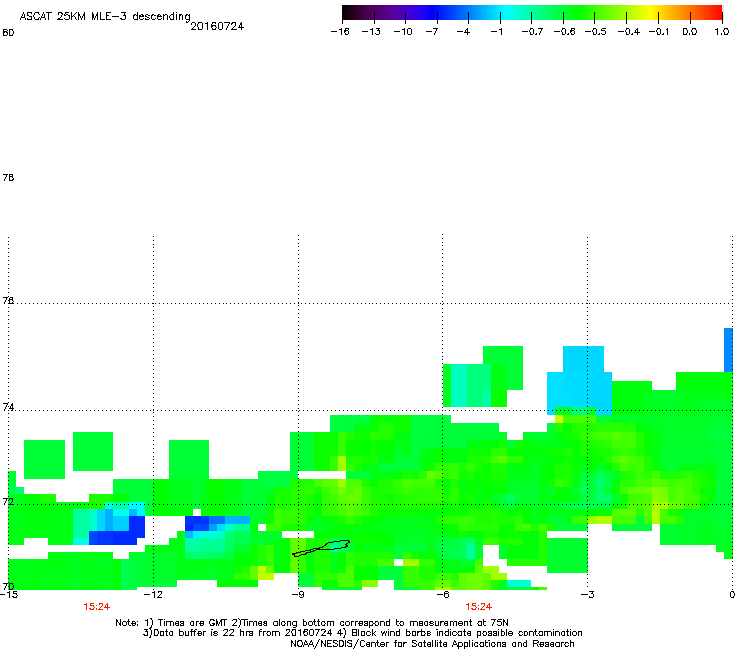740x650 pixels.
Task: Click the "-13" color scale label
Action: coord(371,32)
